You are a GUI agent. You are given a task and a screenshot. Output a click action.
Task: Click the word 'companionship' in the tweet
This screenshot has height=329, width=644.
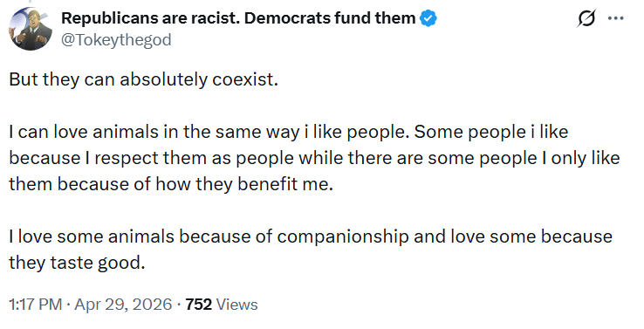click(343, 237)
